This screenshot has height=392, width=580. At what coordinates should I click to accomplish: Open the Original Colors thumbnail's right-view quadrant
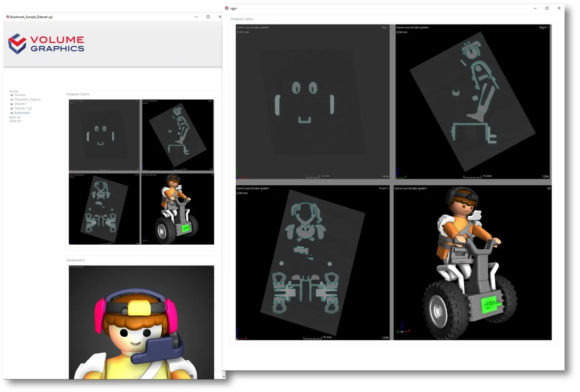(x=178, y=135)
